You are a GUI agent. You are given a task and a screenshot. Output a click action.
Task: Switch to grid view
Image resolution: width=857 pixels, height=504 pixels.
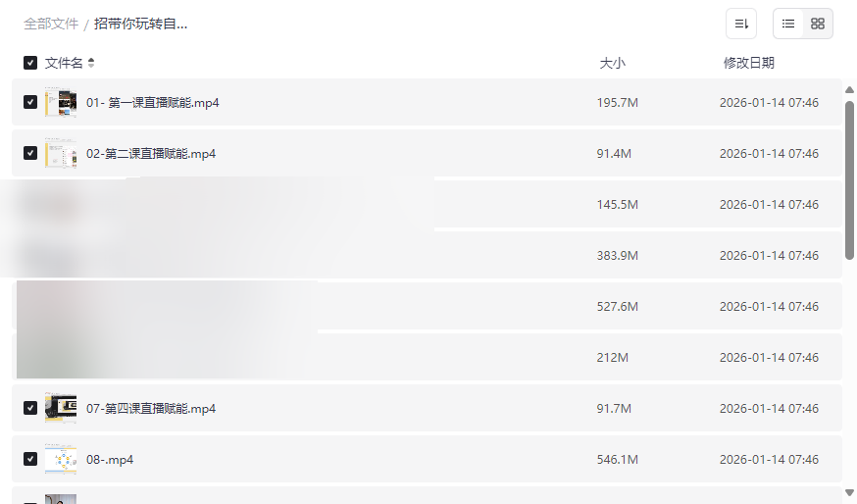pyautogui.click(x=818, y=24)
